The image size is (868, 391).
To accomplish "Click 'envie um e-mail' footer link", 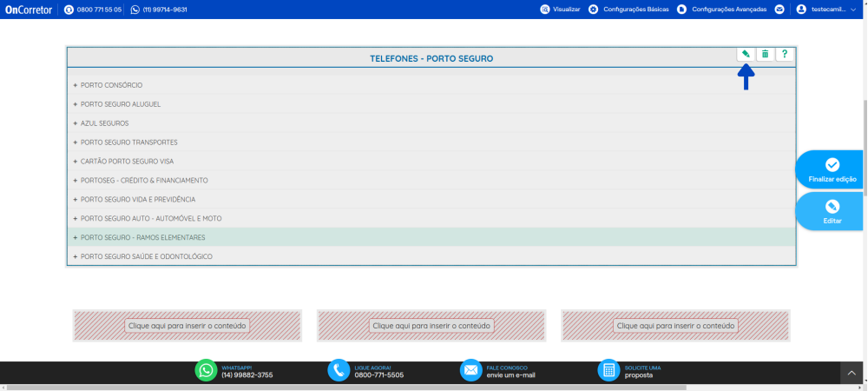I will tap(511, 375).
